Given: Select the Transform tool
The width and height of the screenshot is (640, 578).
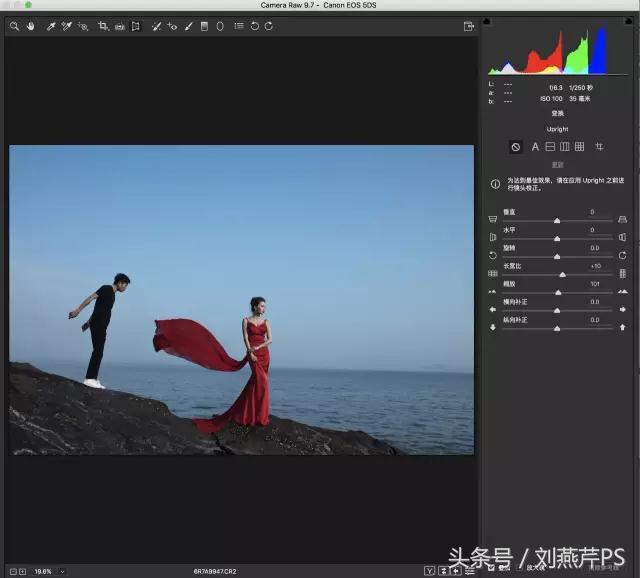Looking at the screenshot, I should click(136, 27).
